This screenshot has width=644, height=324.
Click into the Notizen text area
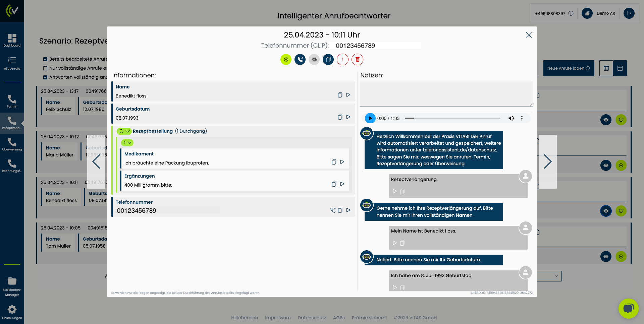445,94
